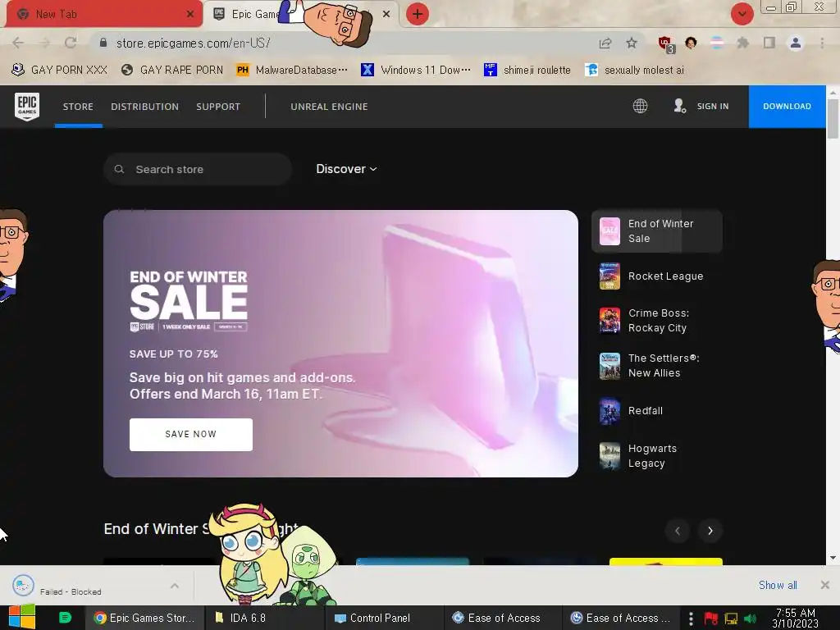Open the language globe selector

[640, 106]
